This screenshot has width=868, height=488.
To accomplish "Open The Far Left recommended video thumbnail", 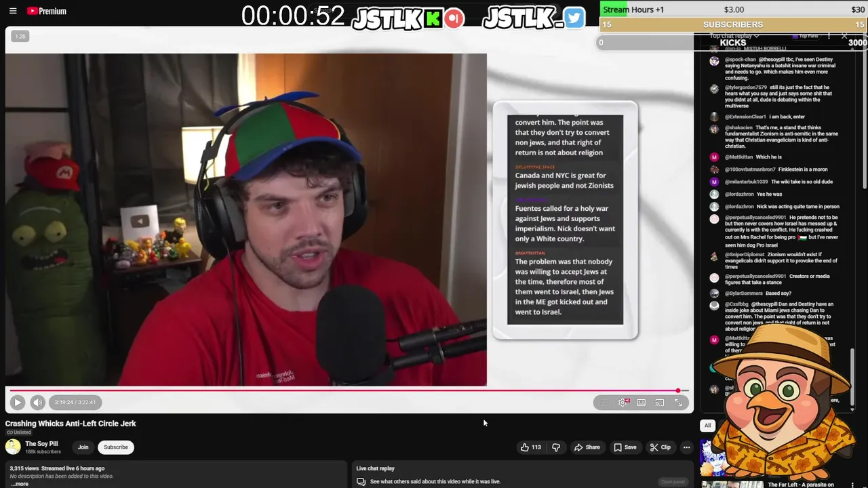I will pyautogui.click(x=732, y=484).
